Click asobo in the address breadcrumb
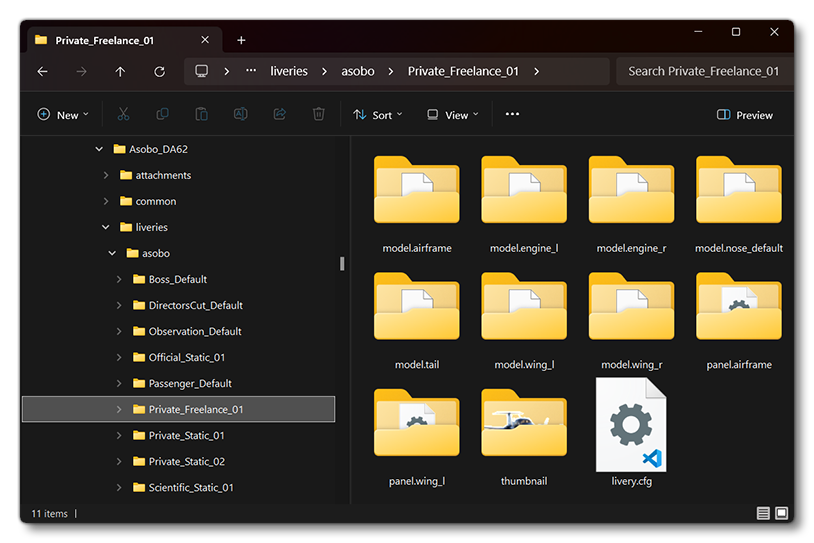The width and height of the screenshot is (814, 543). pos(358,71)
